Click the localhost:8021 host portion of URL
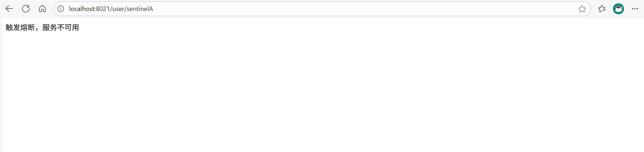This screenshot has height=152, width=644. 89,9
